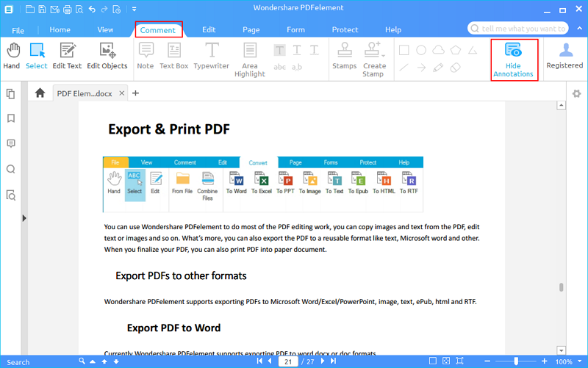Open the Stamps tool
Image resolution: width=588 pixels, height=368 pixels.
pyautogui.click(x=345, y=56)
